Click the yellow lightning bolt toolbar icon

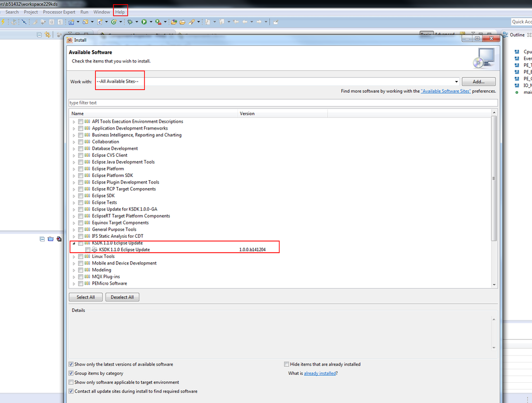(3, 22)
